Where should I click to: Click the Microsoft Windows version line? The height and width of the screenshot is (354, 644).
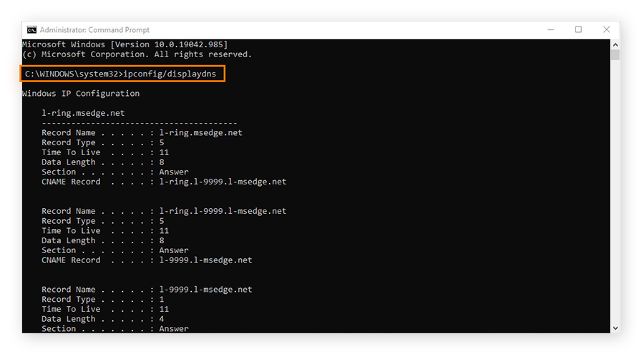(x=125, y=44)
